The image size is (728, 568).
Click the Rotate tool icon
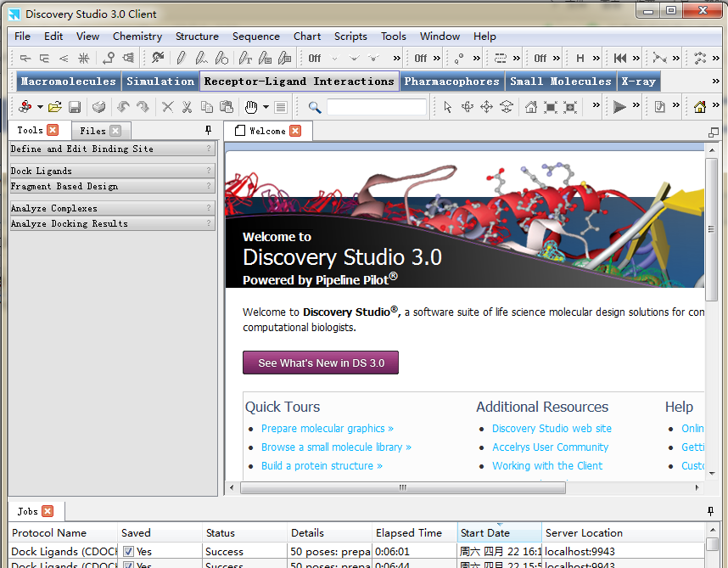pos(468,107)
